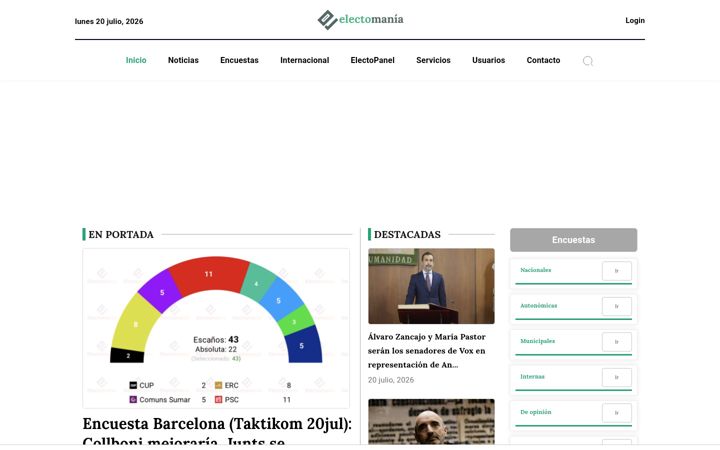Click the ERC party legend icon
720x450 pixels.
(x=219, y=385)
